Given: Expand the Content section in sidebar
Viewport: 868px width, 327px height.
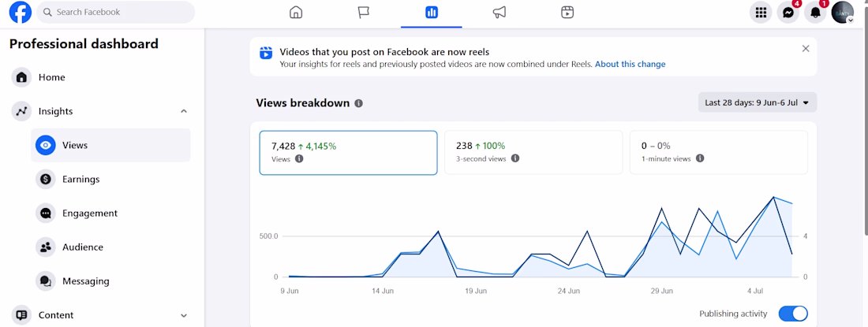Looking at the screenshot, I should [x=184, y=315].
